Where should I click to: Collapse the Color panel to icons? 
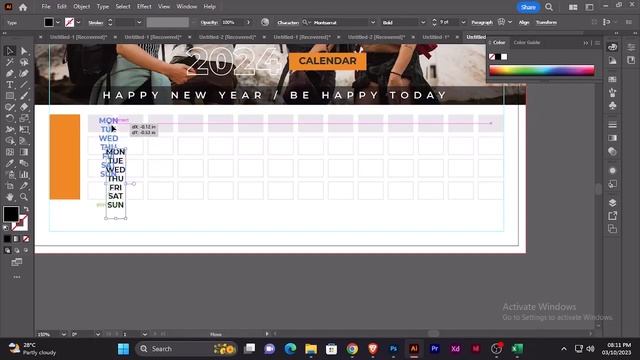(586, 42)
